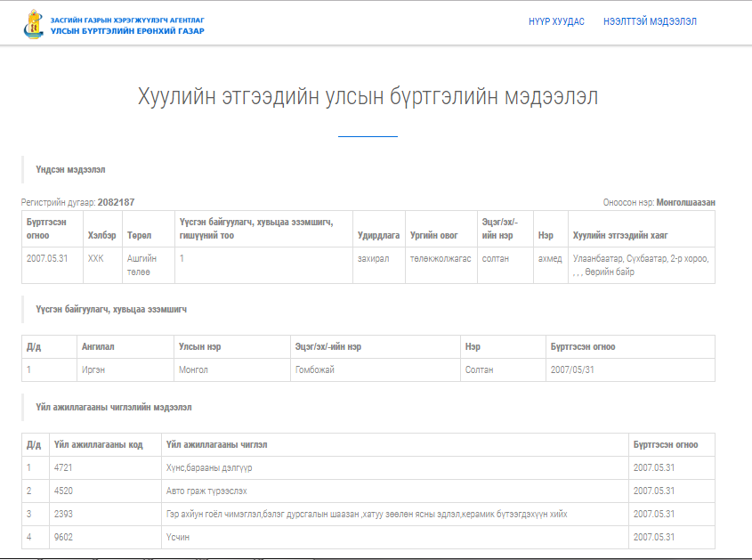Click the Үйл ажиллагааны чиглэл column header
The image size is (752, 560).
coord(217,444)
